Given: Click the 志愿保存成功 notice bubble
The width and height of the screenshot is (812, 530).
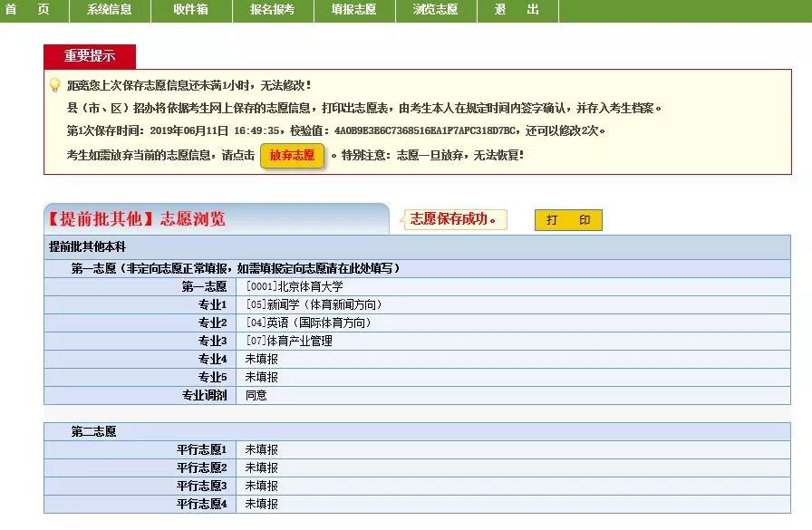Looking at the screenshot, I should point(454,219).
